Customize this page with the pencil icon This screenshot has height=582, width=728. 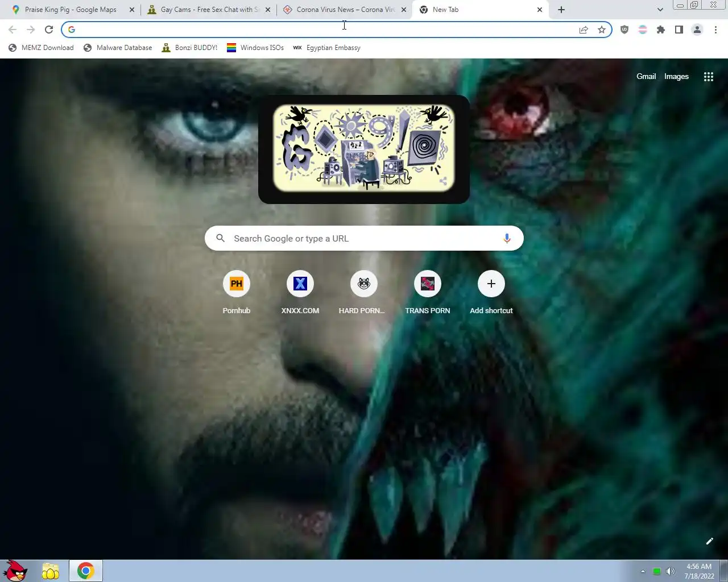[709, 541]
